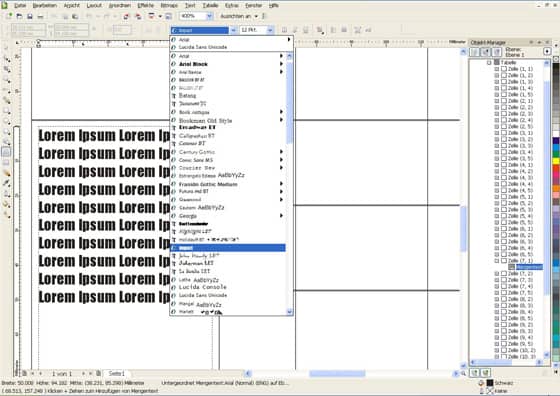This screenshot has width=560, height=396.
Task: Collapse the Tabelle node in Object Manager
Action: tap(490, 62)
